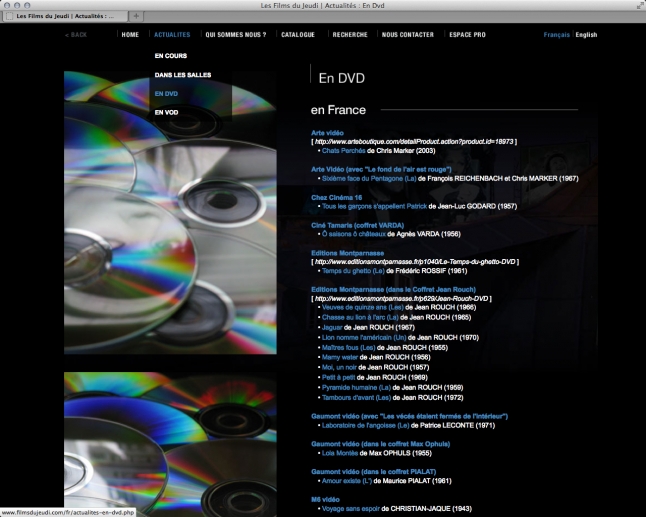Viewport: 646px width, 517px height.
Task: Open the Catalogue menu
Action: click(298, 35)
